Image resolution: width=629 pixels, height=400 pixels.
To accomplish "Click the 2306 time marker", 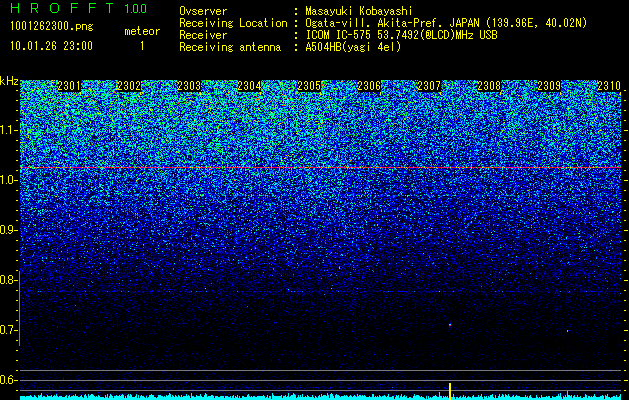I will click(369, 86).
